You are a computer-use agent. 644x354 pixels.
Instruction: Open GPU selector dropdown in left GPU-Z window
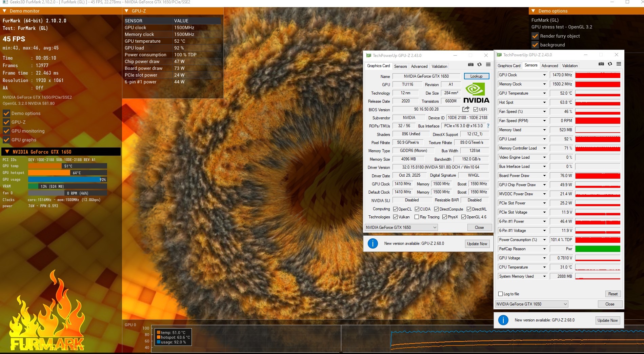tap(401, 228)
